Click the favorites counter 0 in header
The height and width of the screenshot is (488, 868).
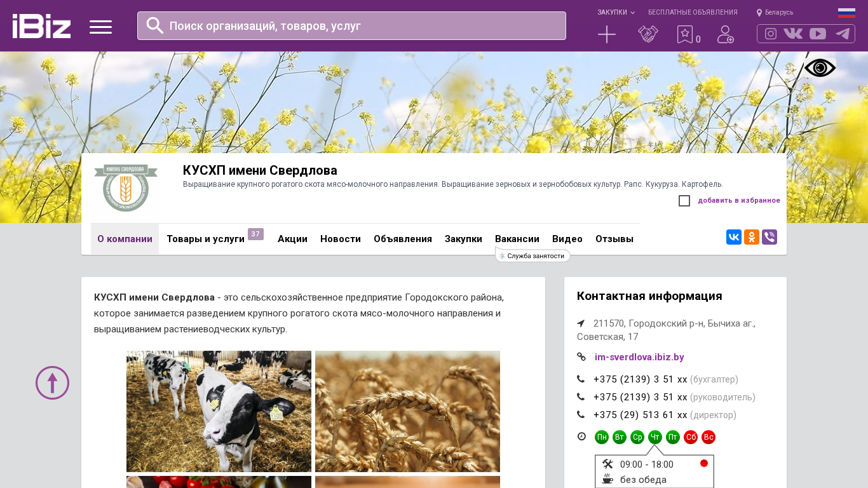click(x=698, y=39)
